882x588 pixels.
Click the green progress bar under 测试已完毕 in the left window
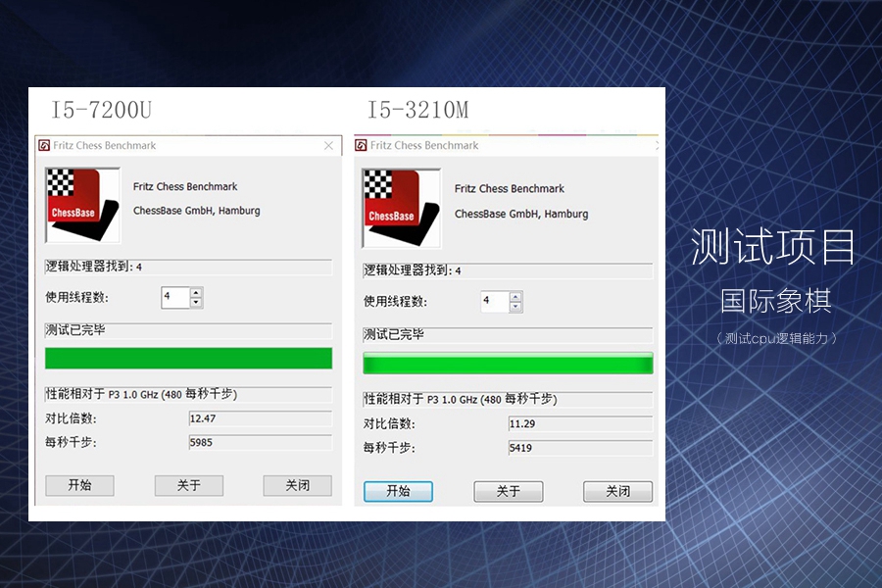[188, 359]
